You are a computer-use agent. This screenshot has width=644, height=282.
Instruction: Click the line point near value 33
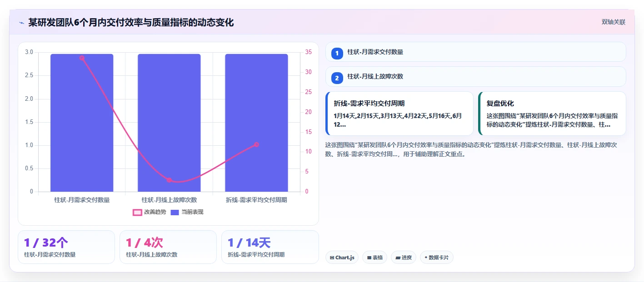coord(82,58)
